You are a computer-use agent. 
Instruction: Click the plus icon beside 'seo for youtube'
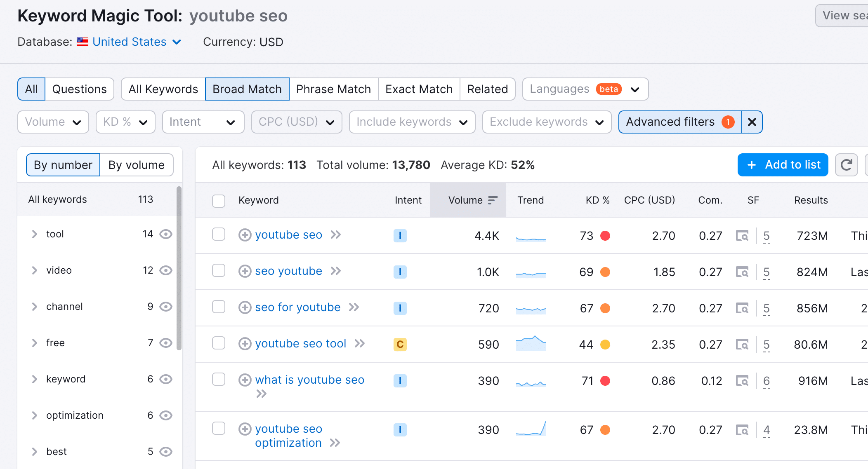pos(245,307)
